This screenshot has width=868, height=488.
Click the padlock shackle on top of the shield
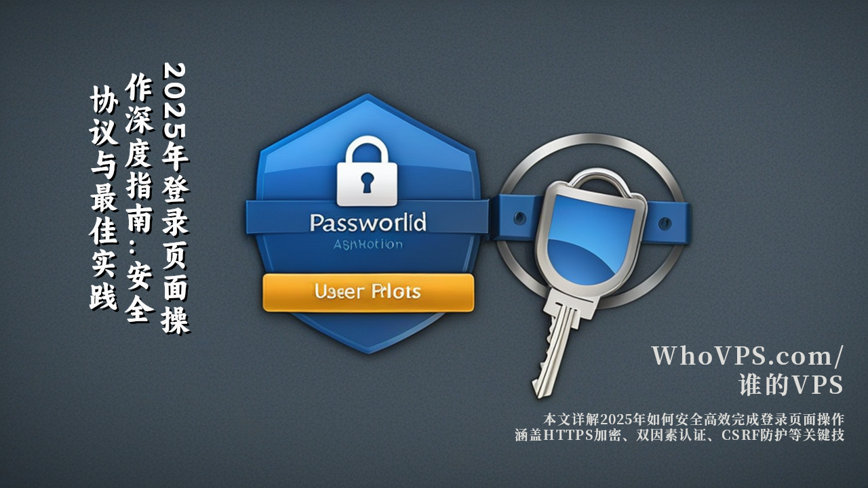pyautogui.click(x=367, y=149)
